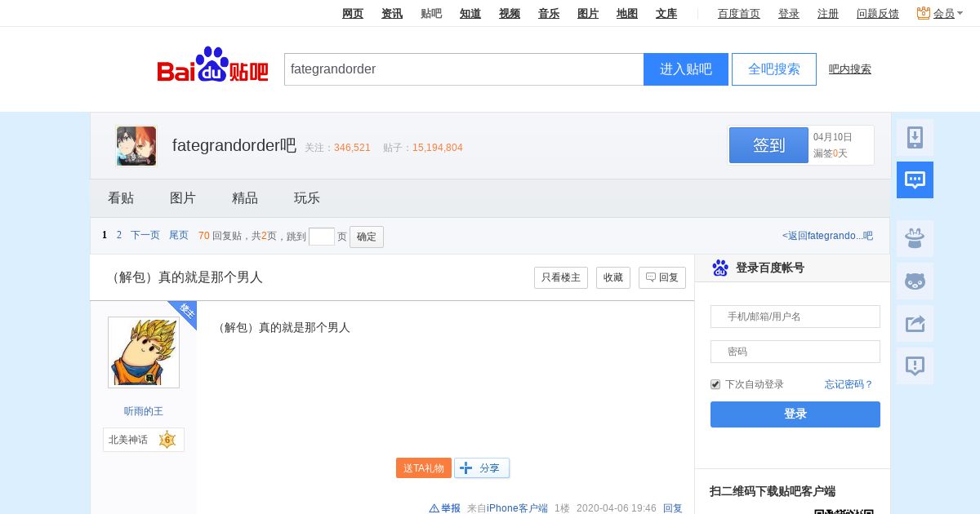Click 只看楼主 button
The image size is (980, 514).
(561, 277)
